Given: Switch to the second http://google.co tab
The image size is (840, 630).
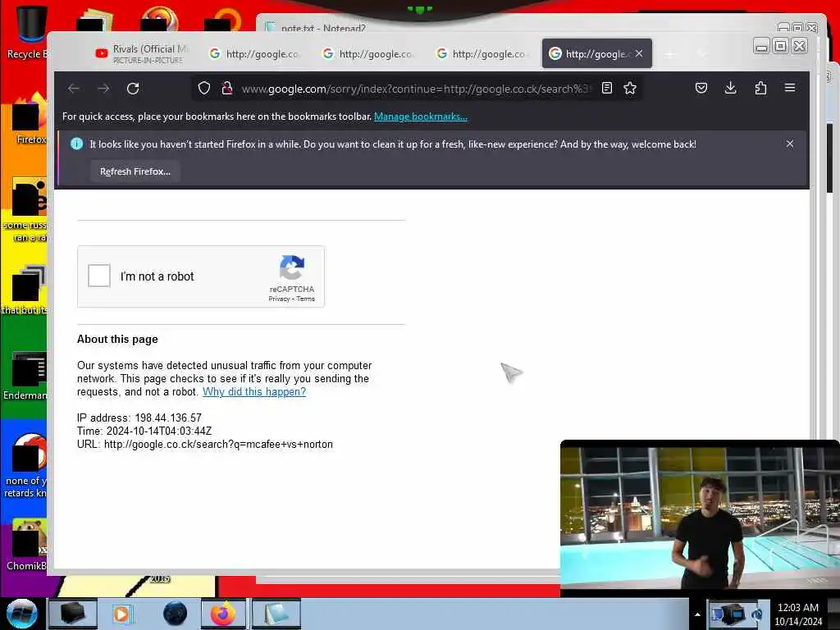Looking at the screenshot, I should point(368,53).
